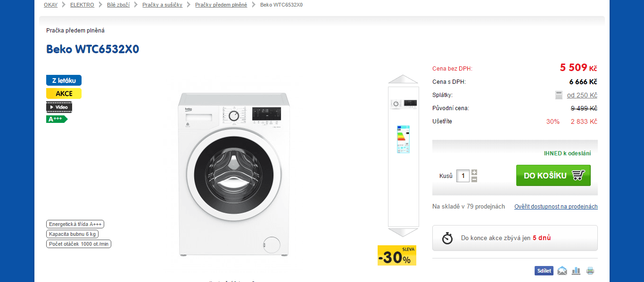Viewport: 644px width, 282px height.
Task: Click the -30% SLEVA discount badge
Action: tap(397, 255)
